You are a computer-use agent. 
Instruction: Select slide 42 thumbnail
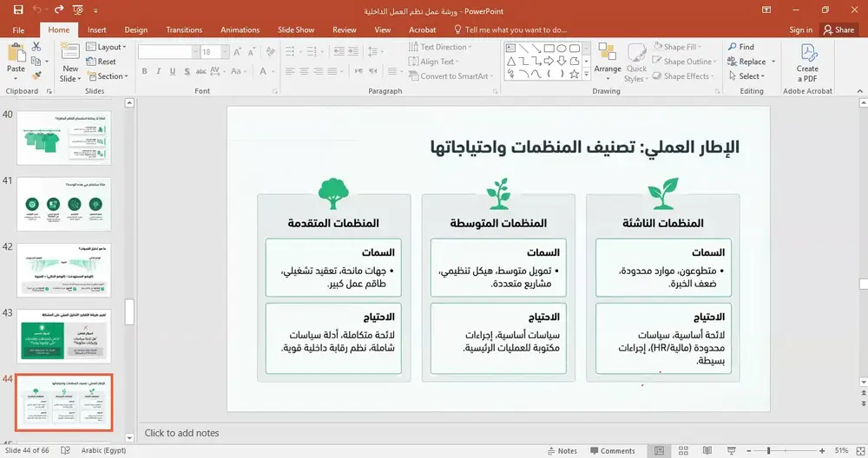coord(63,270)
